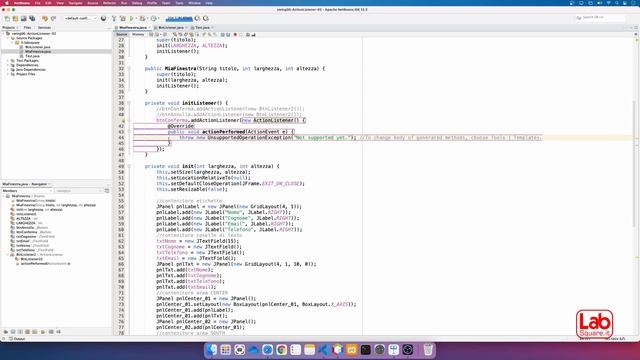Click the Clean and Build Project icon

122,18
